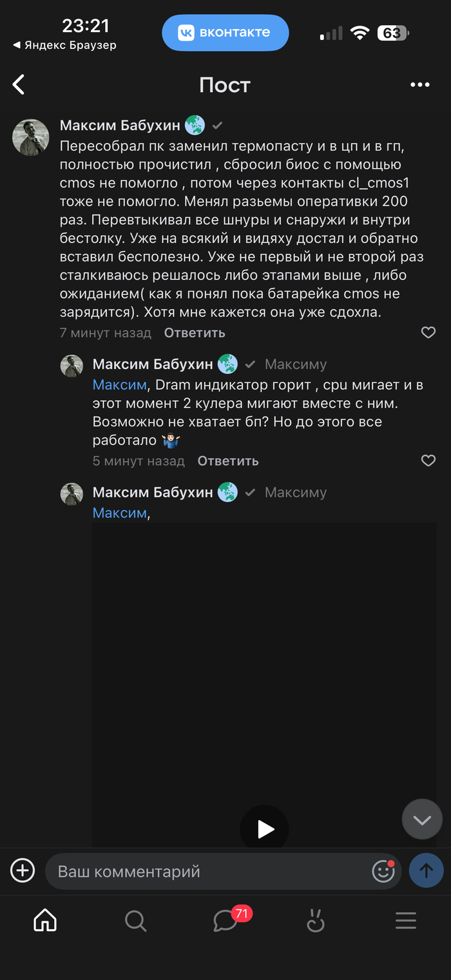Tap the VK services icon in navigation bar
The height and width of the screenshot is (980, 451).
tap(315, 920)
